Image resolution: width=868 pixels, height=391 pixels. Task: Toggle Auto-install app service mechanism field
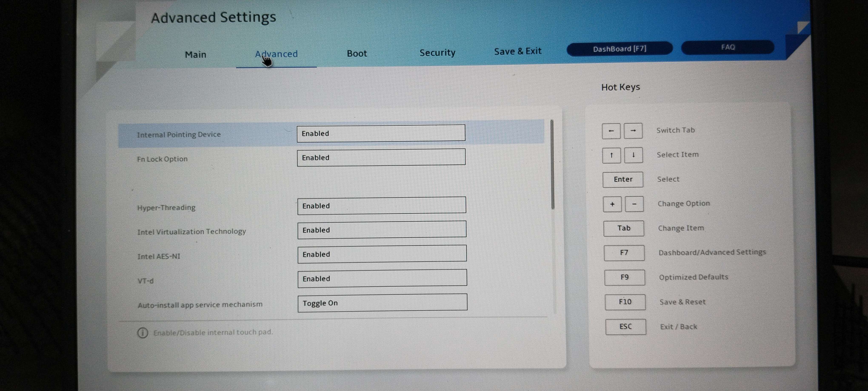point(382,303)
